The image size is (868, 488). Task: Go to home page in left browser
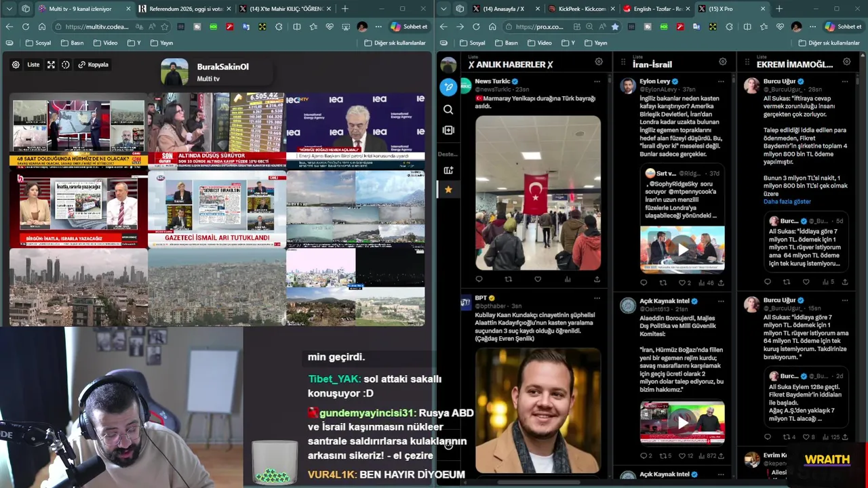point(42,26)
